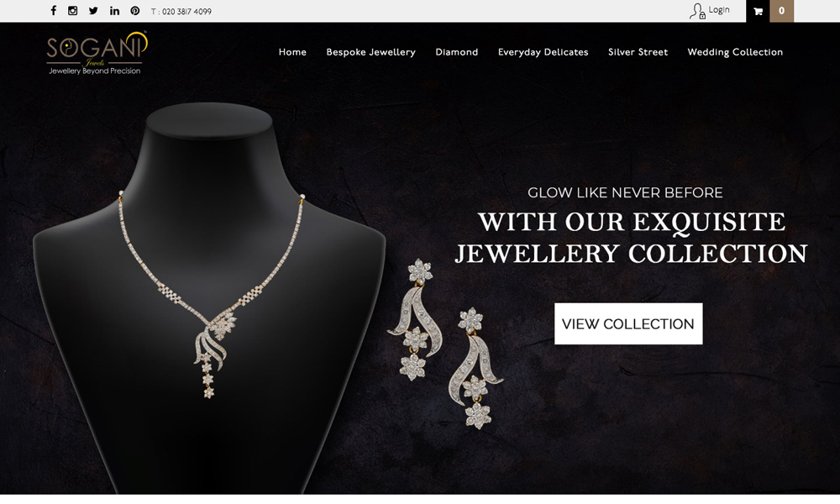Go to the Home menu item
Image resolution: width=840 pixels, height=504 pixels.
point(292,52)
